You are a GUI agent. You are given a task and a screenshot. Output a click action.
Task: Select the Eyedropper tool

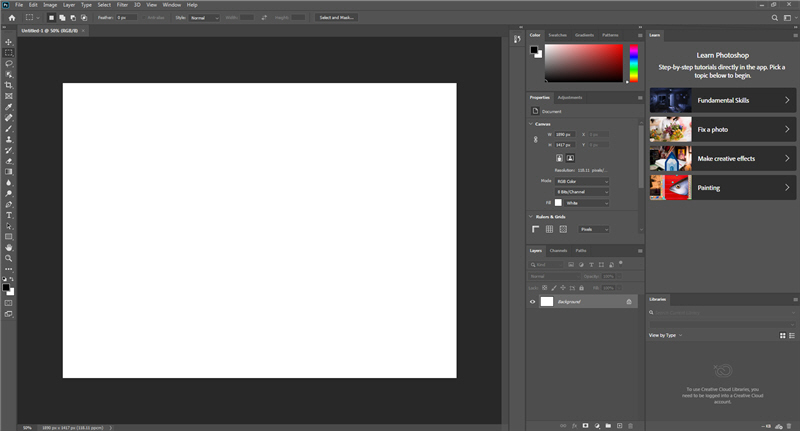click(9, 107)
